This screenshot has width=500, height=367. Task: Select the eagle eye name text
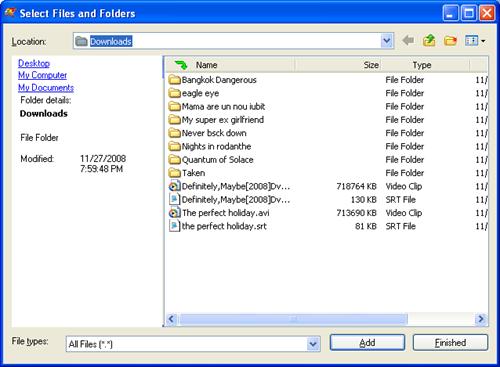coord(200,93)
